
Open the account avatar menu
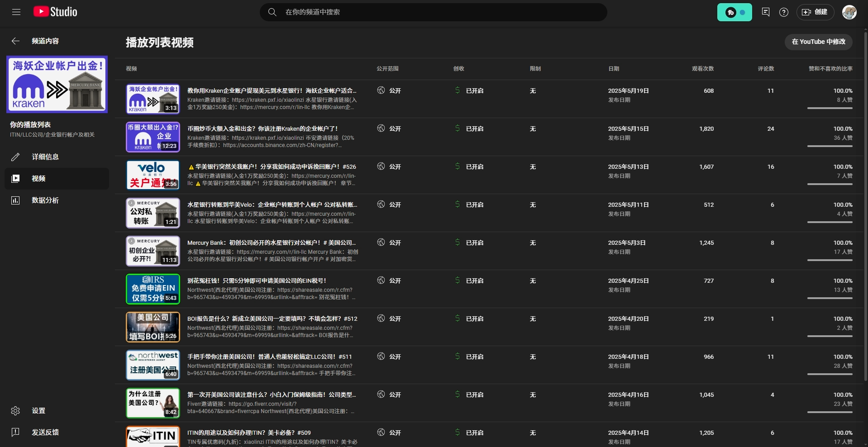pos(849,12)
